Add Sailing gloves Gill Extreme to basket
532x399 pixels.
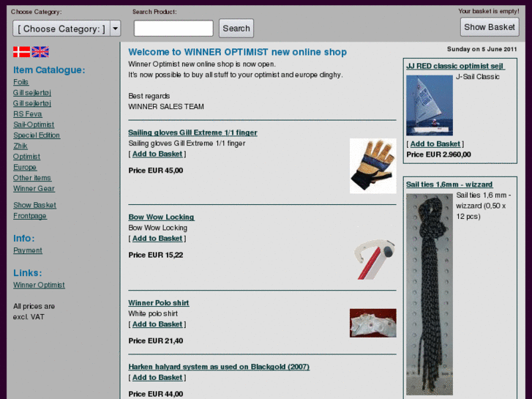click(157, 154)
